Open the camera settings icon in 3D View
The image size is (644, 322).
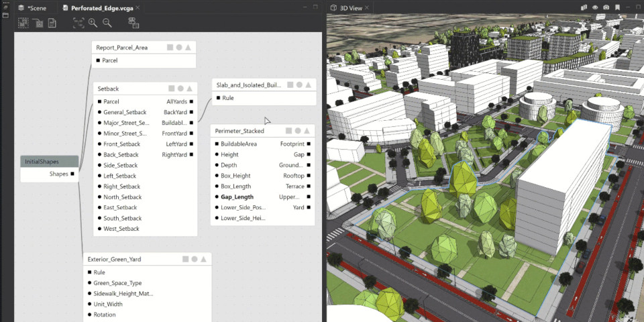[x=606, y=7]
